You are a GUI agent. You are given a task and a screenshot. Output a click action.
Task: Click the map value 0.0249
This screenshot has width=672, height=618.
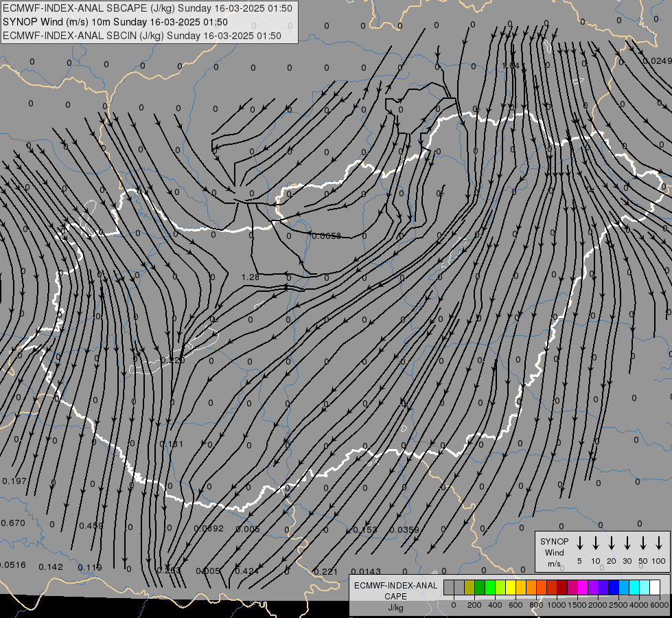click(658, 61)
